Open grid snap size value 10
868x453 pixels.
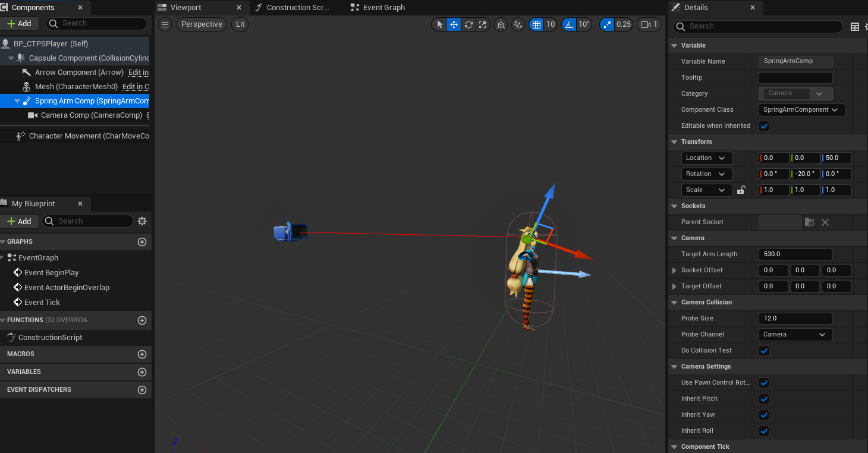551,24
